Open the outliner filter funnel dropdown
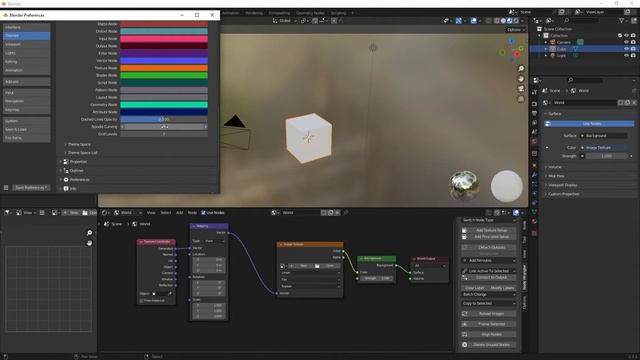This screenshot has width=640, height=360. (x=623, y=20)
